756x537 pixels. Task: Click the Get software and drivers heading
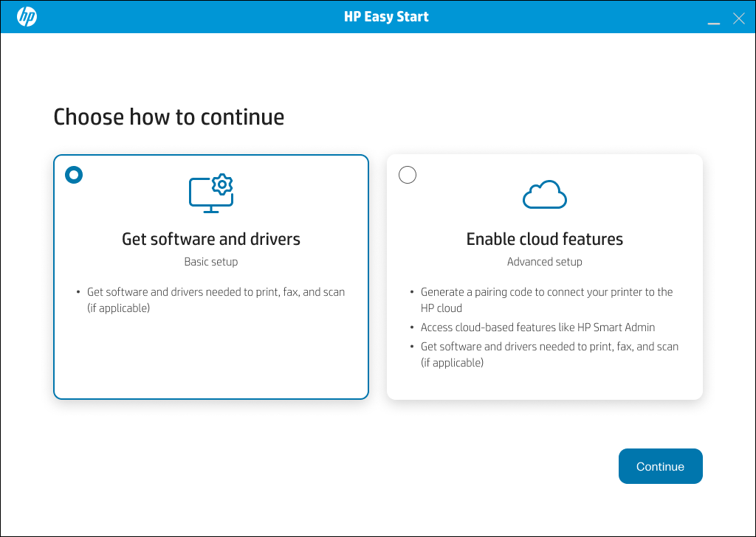pyautogui.click(x=211, y=239)
